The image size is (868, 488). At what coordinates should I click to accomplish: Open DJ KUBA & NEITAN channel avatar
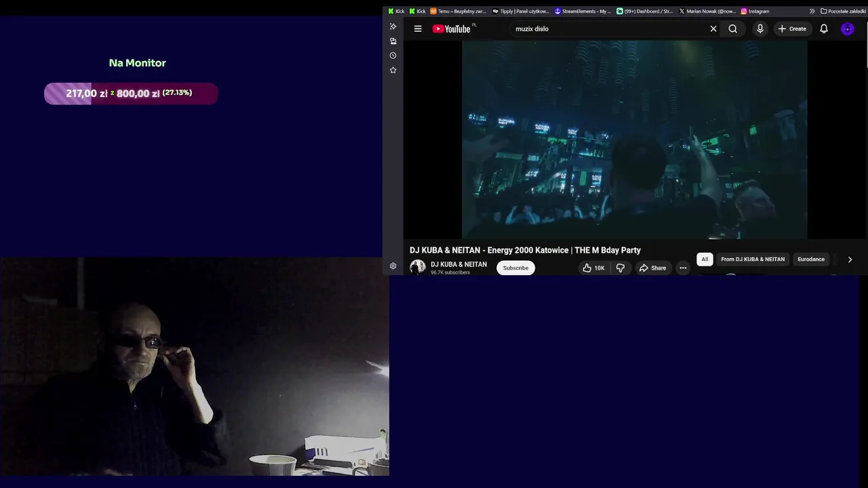(x=418, y=268)
